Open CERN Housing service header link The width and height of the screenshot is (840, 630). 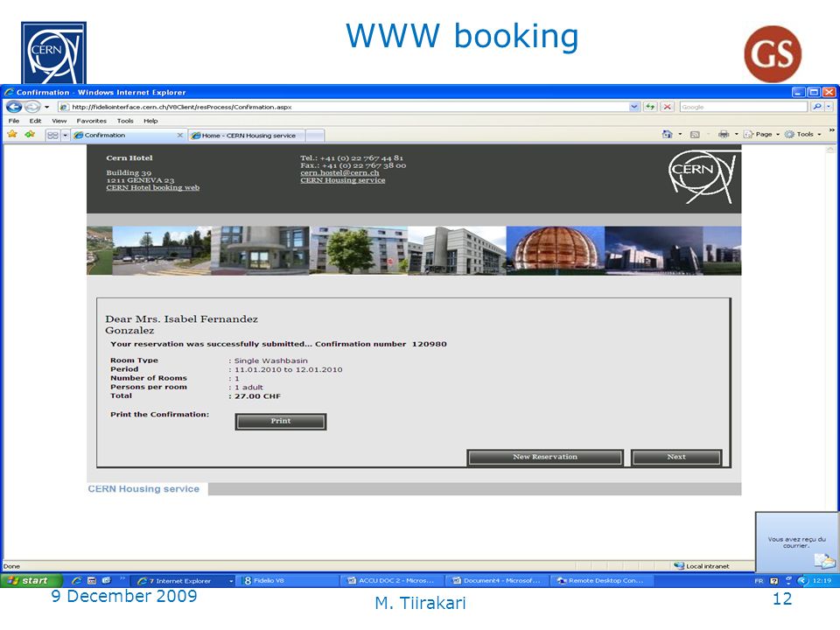pos(342,180)
